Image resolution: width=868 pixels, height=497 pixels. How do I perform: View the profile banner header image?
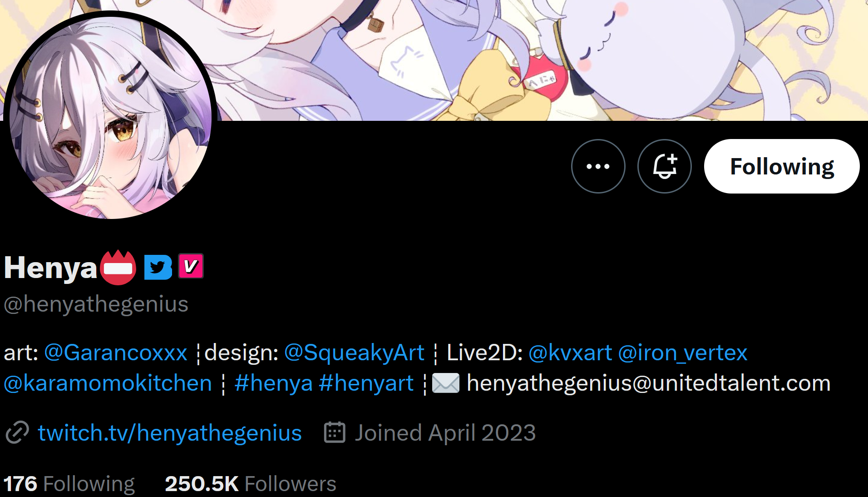tap(499, 59)
